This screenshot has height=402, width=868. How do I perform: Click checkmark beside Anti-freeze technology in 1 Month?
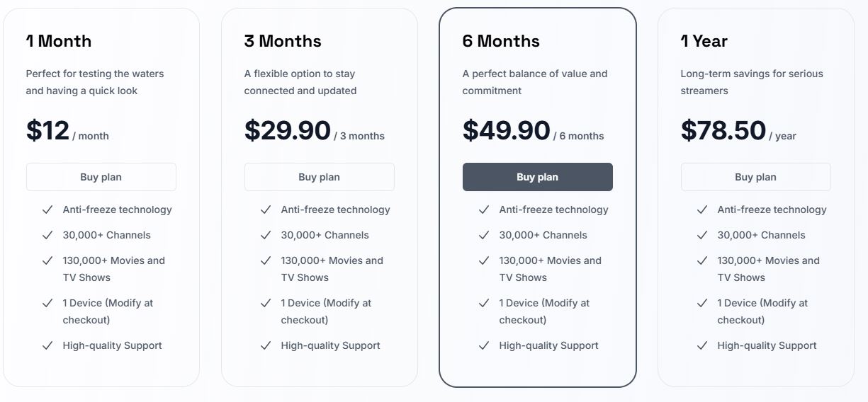click(x=47, y=209)
